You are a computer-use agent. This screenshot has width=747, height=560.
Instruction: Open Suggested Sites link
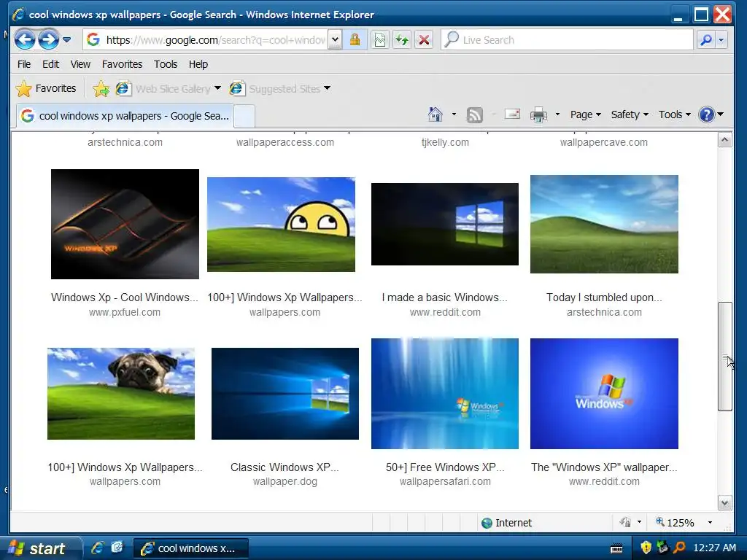275,88
